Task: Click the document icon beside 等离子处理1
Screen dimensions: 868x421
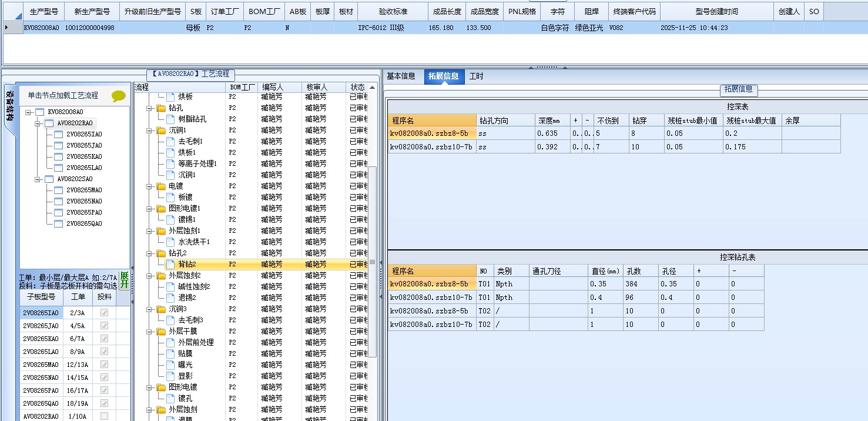Action: point(170,164)
